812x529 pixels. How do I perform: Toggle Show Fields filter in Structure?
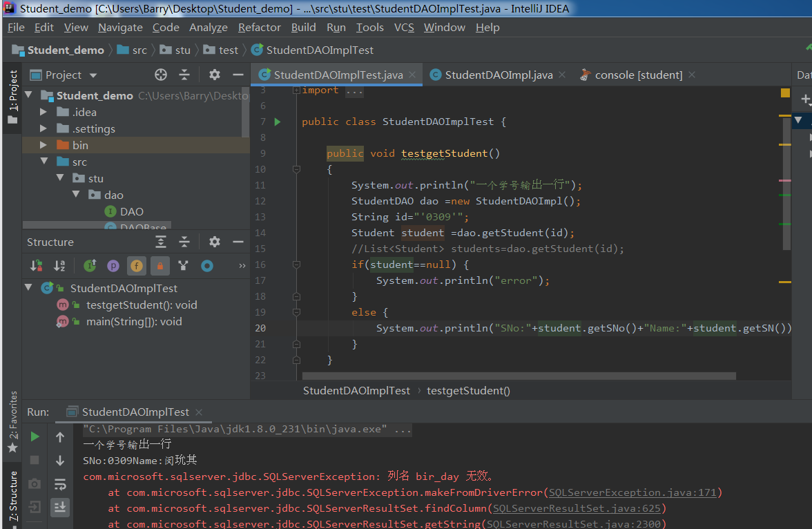[x=137, y=265]
